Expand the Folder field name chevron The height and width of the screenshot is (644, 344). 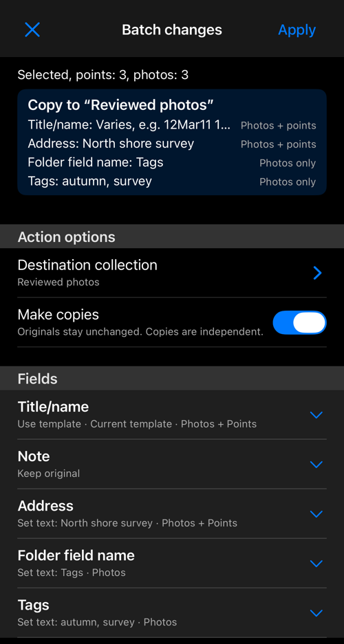(x=316, y=563)
